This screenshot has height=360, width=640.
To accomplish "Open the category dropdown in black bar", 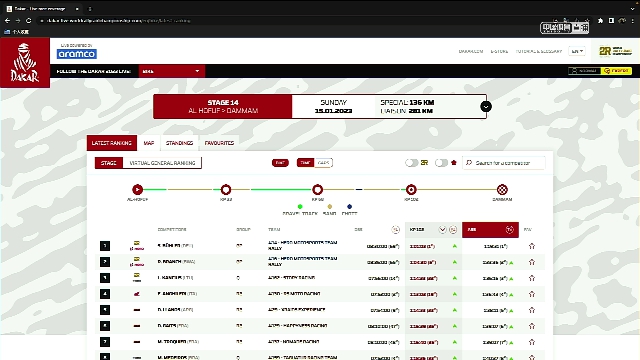I will click(172, 71).
